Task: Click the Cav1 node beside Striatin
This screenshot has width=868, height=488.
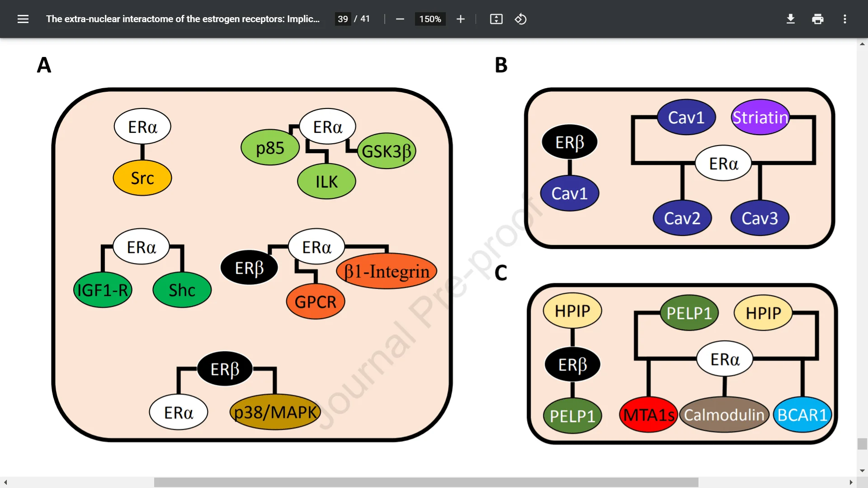Action: click(x=686, y=117)
